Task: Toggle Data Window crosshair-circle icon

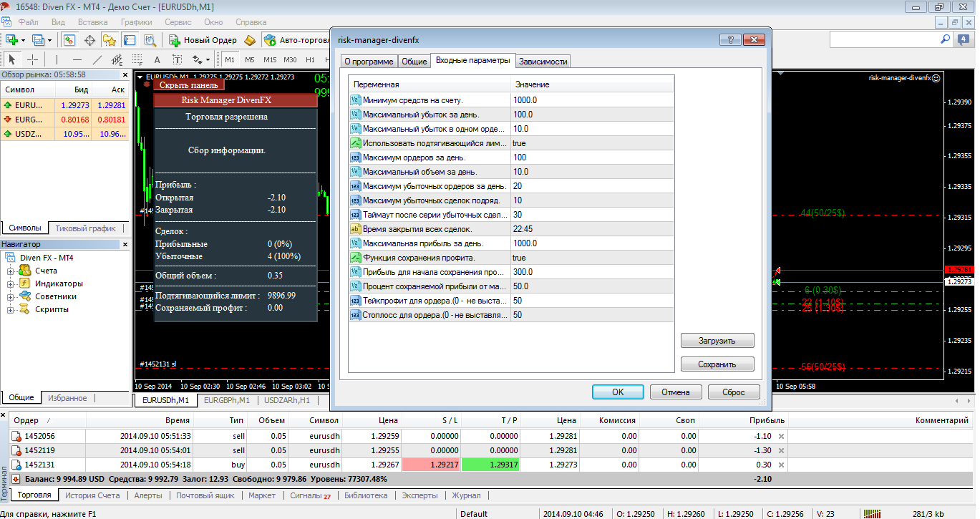Action: (90, 40)
